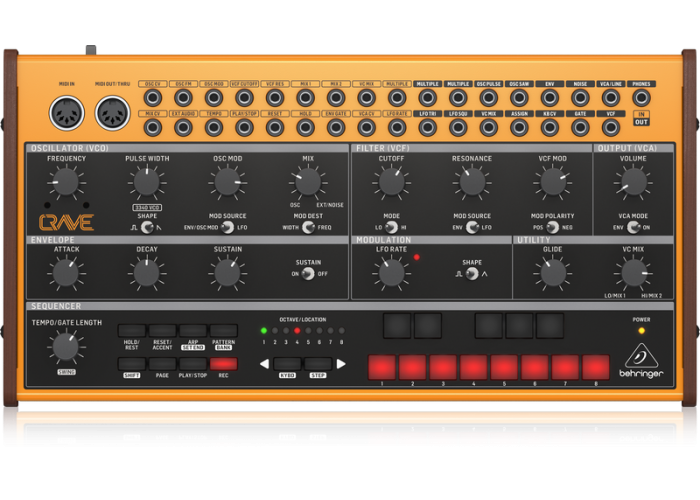Click the yellow POWER LED
This screenshot has width=700, height=500.
(642, 331)
